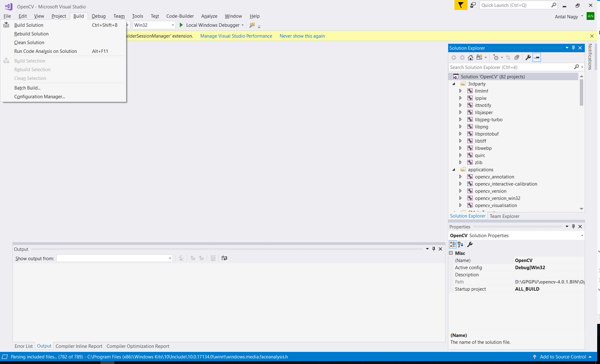Collapse the applications folder
Image resolution: width=600 pixels, height=364 pixels.
[454, 170]
